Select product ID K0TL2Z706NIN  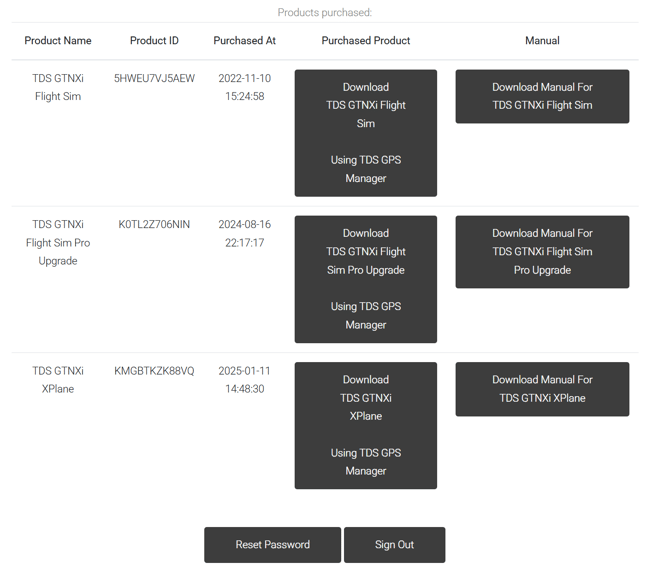154,225
